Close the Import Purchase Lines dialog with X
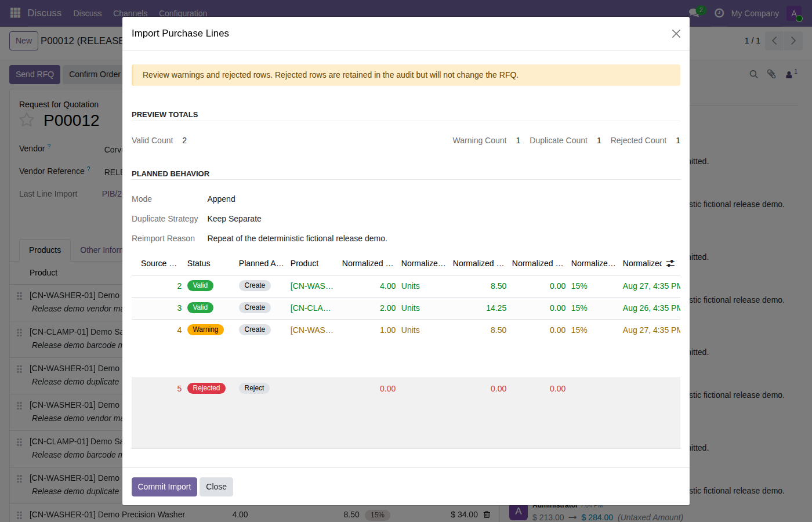The image size is (812, 522). pyautogui.click(x=676, y=34)
